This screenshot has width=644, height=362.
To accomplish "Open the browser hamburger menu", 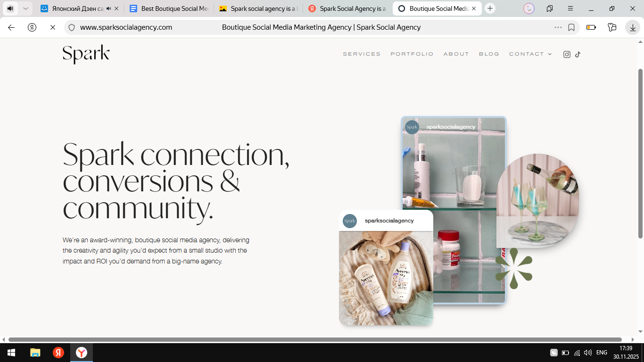I will (570, 8).
